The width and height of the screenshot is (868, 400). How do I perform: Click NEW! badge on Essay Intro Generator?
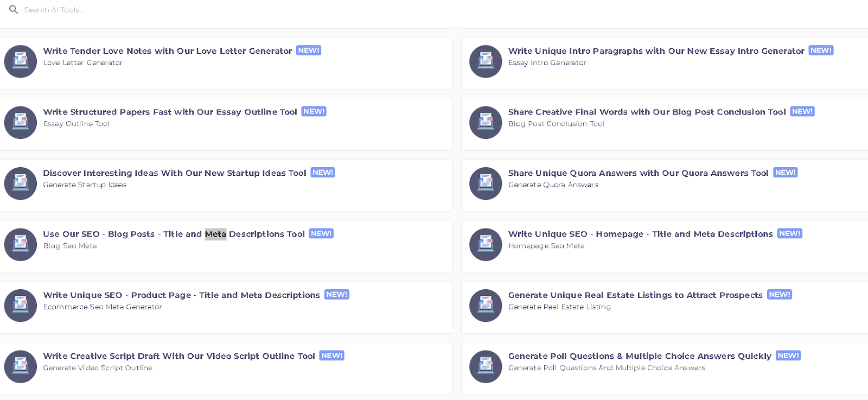pos(821,50)
